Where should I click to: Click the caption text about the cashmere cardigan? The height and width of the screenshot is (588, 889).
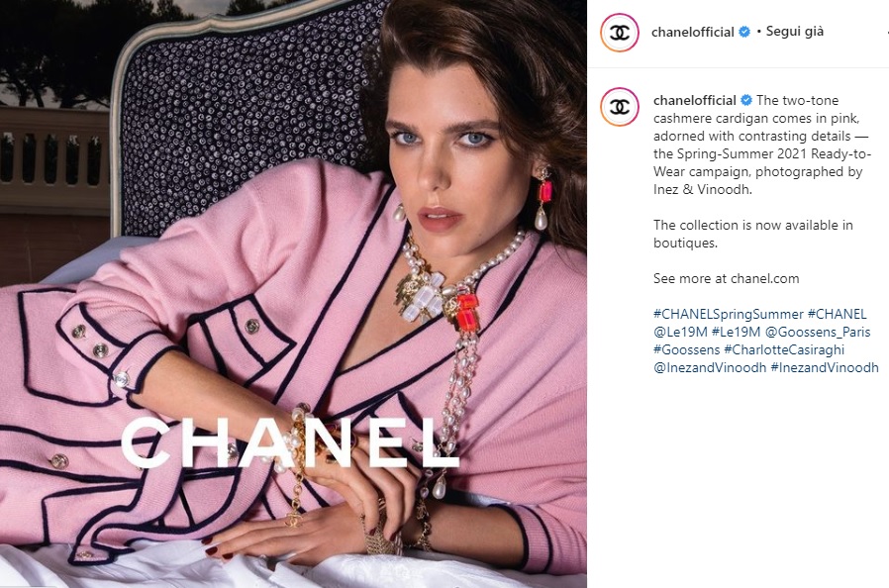pos(759,146)
